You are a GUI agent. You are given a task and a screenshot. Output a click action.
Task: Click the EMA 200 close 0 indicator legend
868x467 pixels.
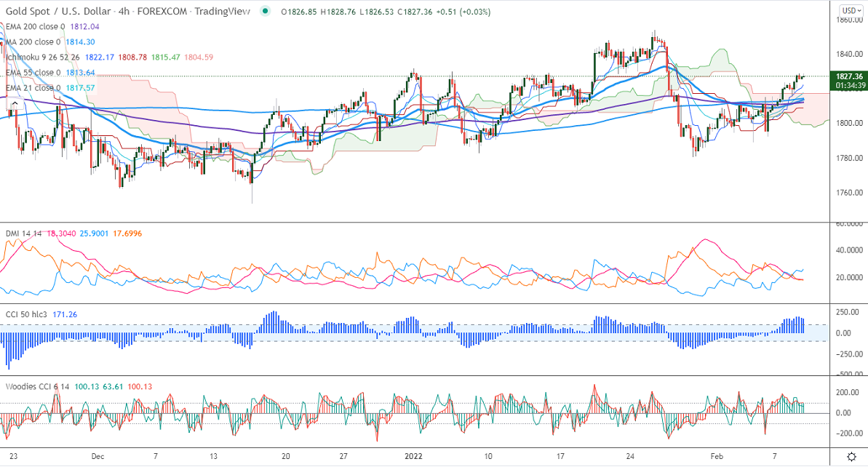coord(36,27)
